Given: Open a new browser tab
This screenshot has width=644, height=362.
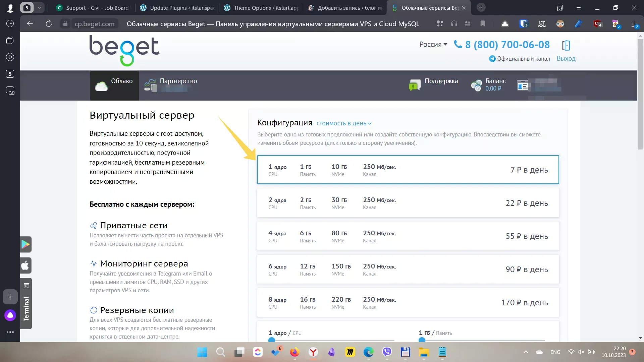Looking at the screenshot, I should (x=481, y=7).
